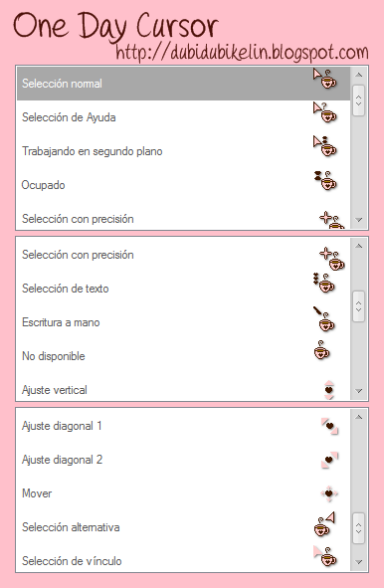
Task: Click the Selección de Ayuda cursor icon
Action: (324, 112)
